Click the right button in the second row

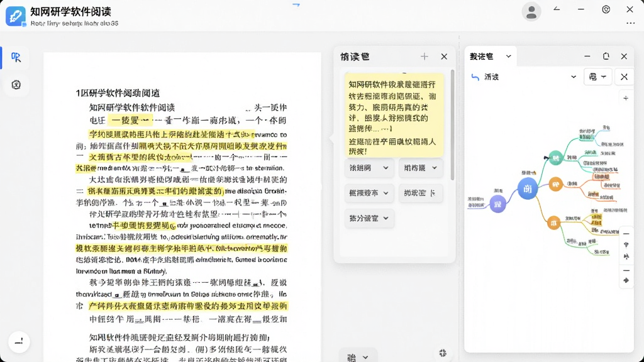[421, 193]
